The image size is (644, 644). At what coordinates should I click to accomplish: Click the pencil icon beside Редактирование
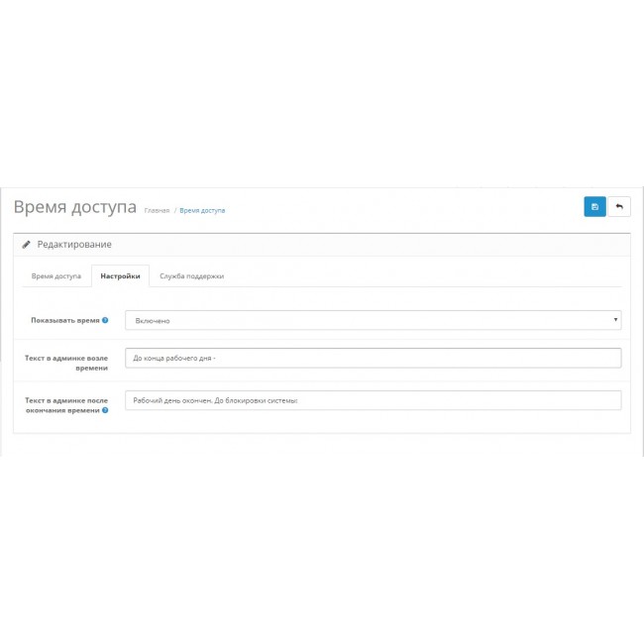(27, 245)
